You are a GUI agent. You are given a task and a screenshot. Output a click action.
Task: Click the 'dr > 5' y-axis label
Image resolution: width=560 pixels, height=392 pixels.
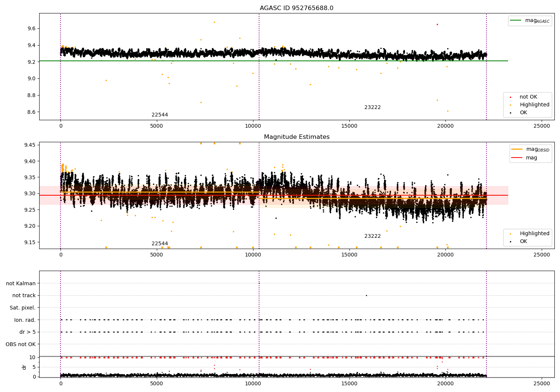pos(28,332)
